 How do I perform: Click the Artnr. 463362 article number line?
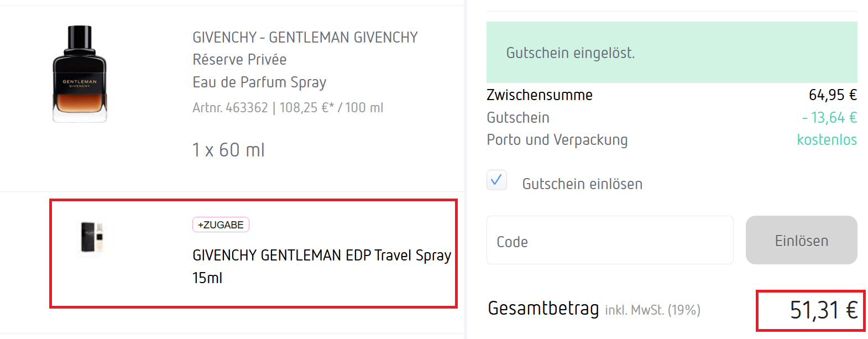(x=287, y=108)
